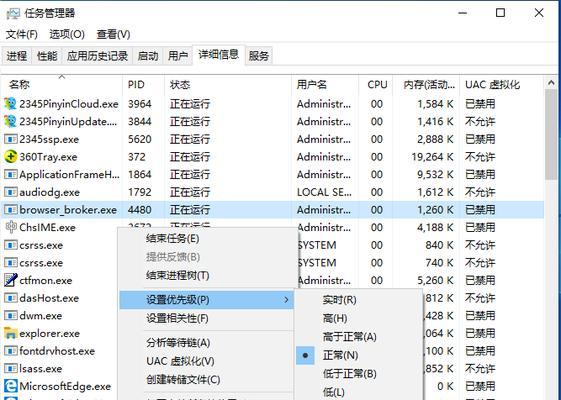Screen dimensions: 561x400
Task: Click the scrollbar up arrow
Action: pyautogui.click(x=551, y=83)
